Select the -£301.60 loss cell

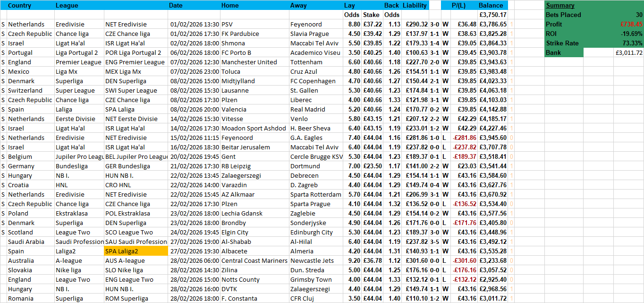pos(463,260)
